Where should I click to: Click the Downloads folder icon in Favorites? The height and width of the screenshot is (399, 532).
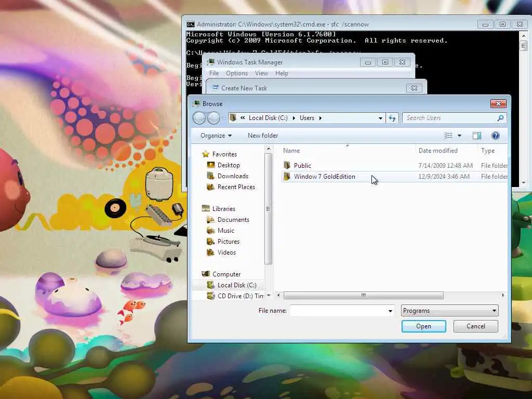click(x=211, y=176)
